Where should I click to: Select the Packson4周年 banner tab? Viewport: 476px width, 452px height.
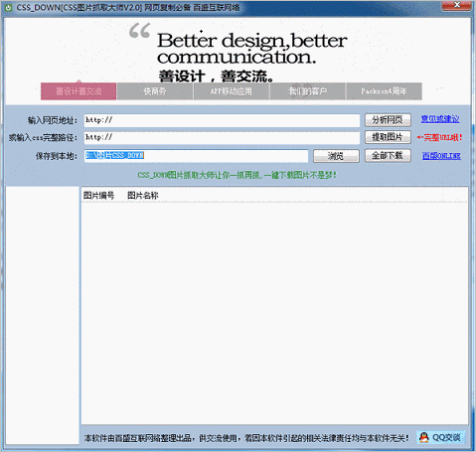pos(384,91)
